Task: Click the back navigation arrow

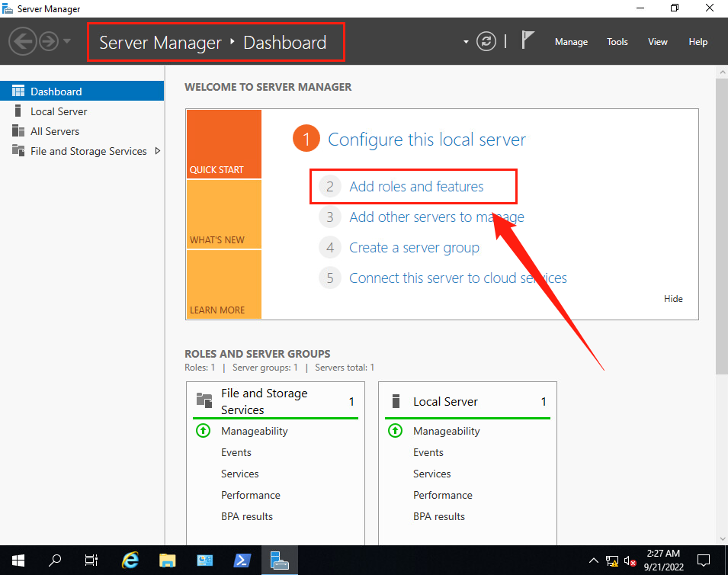Action: click(24, 41)
